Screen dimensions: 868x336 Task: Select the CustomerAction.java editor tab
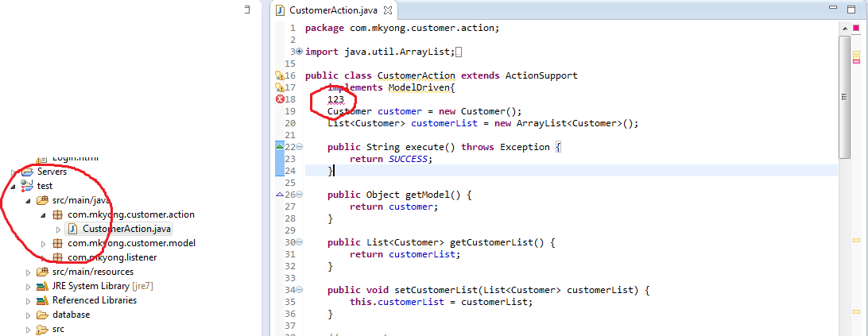(x=335, y=10)
